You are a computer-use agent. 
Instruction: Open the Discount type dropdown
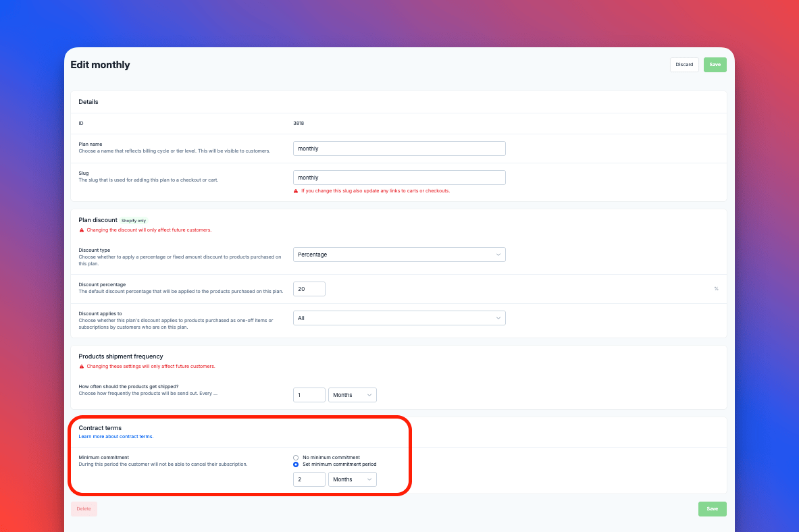(399, 255)
